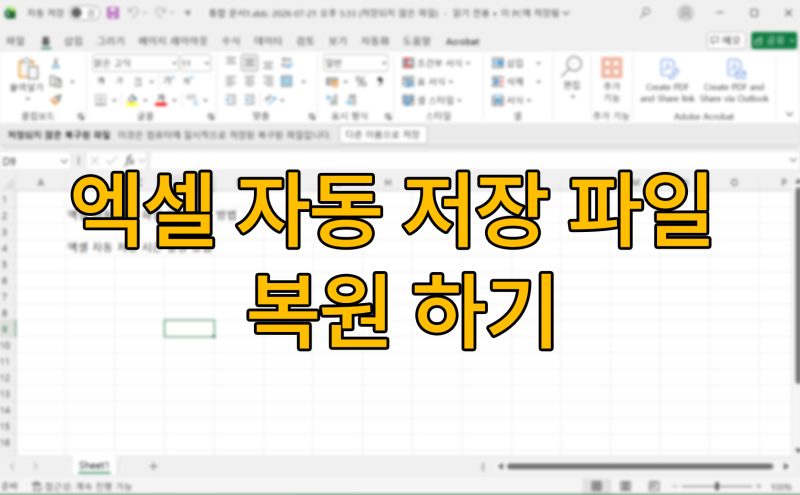Apply the red font color
Image resolution: width=800 pixels, height=495 pixels.
coord(161,100)
